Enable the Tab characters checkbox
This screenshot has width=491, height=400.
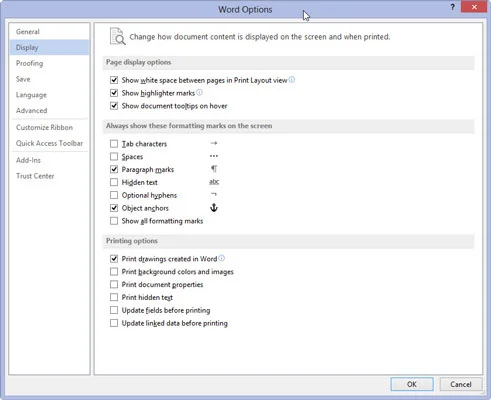click(x=114, y=144)
